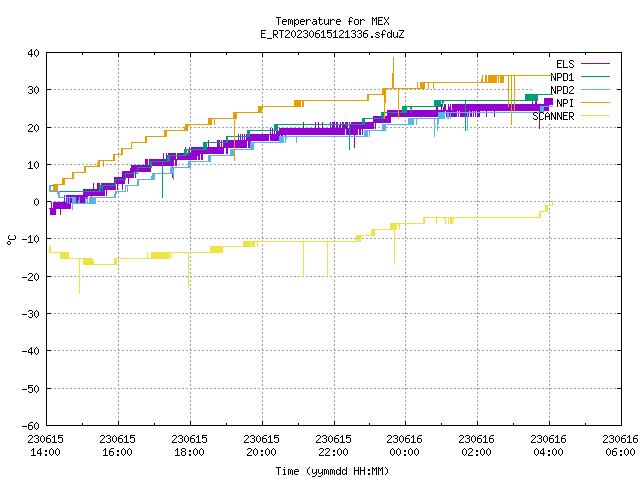Select the filename E_RT20230615121336.sfduZ subtitle
This screenshot has width=640, height=480.
[332, 34]
